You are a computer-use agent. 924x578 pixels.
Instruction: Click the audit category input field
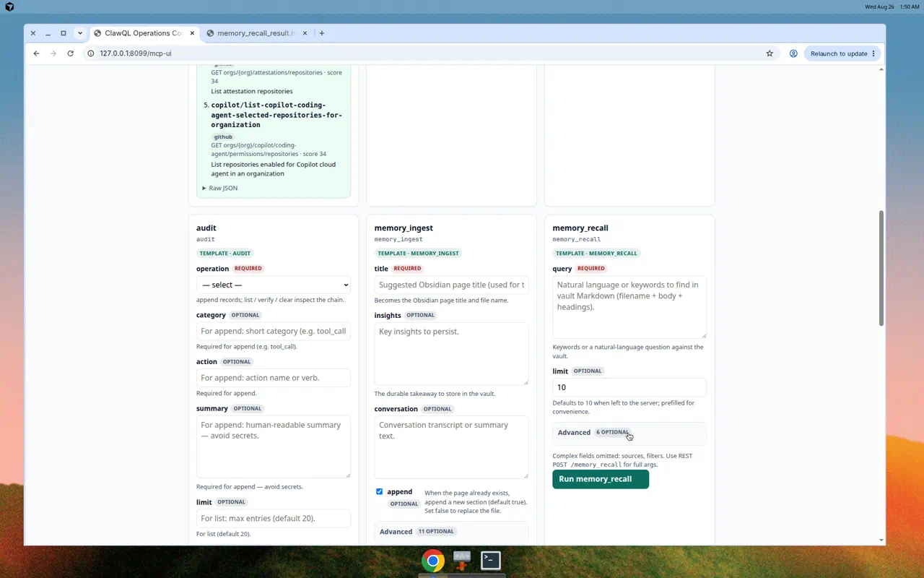pos(274,331)
